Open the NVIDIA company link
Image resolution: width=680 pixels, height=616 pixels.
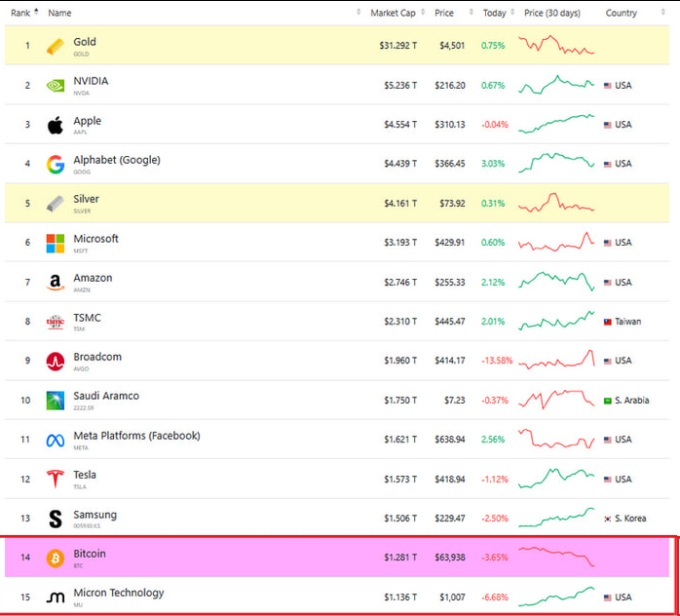click(x=91, y=81)
